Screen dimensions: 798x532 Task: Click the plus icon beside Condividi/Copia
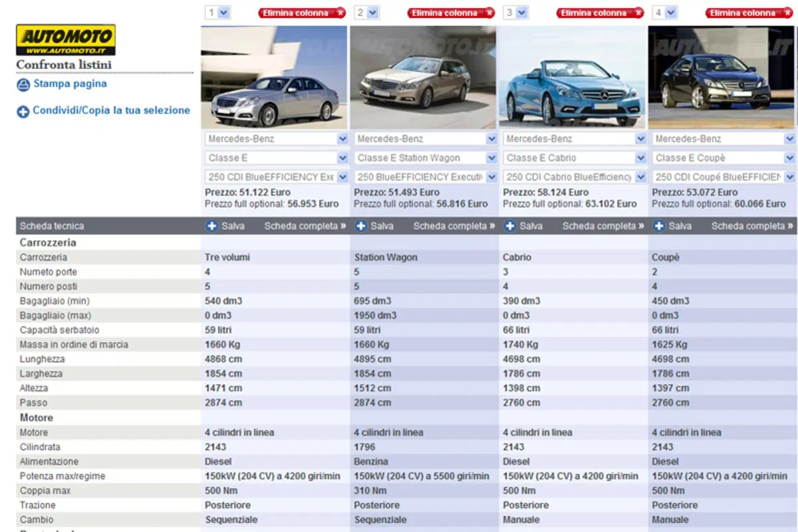pos(23,112)
